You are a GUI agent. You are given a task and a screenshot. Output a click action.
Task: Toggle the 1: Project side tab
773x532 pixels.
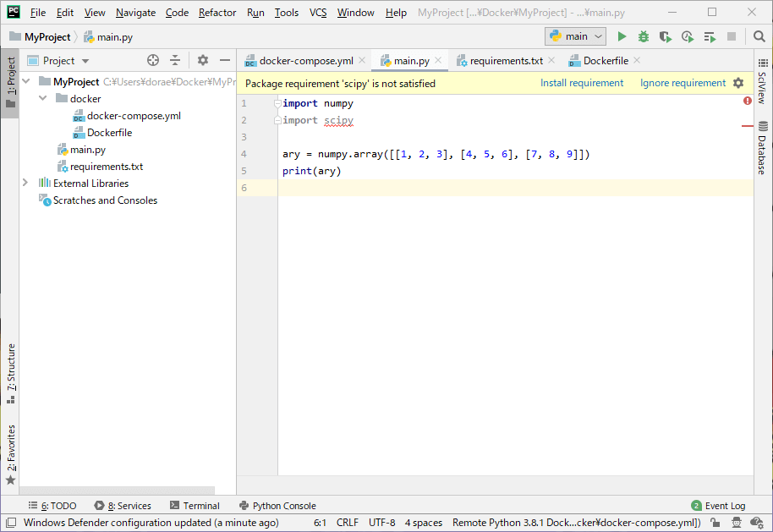(11, 82)
